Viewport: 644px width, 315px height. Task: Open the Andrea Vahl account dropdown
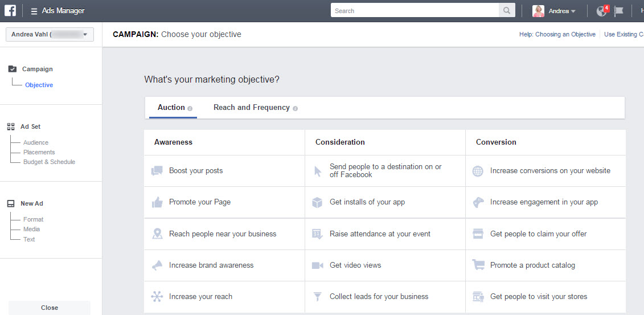pyautogui.click(x=49, y=35)
